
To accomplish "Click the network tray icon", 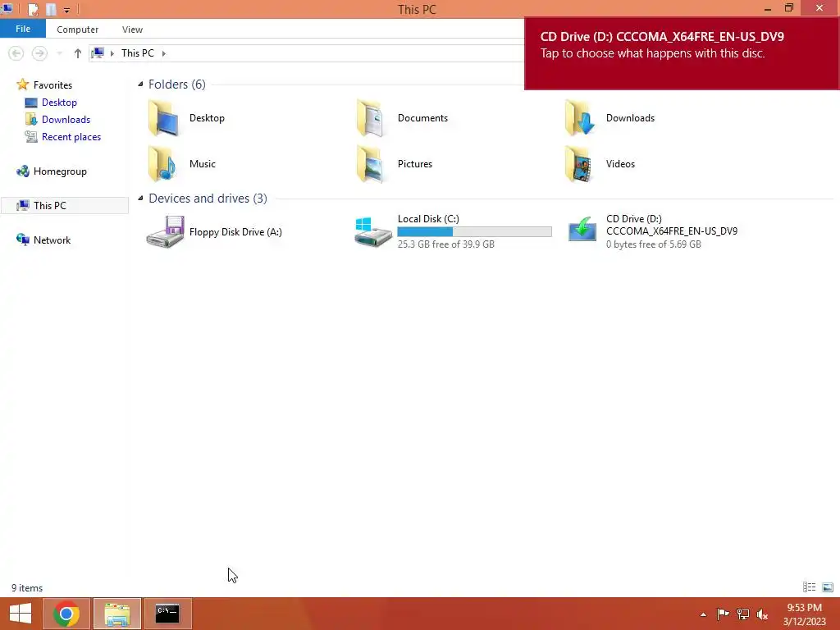I will point(743,614).
